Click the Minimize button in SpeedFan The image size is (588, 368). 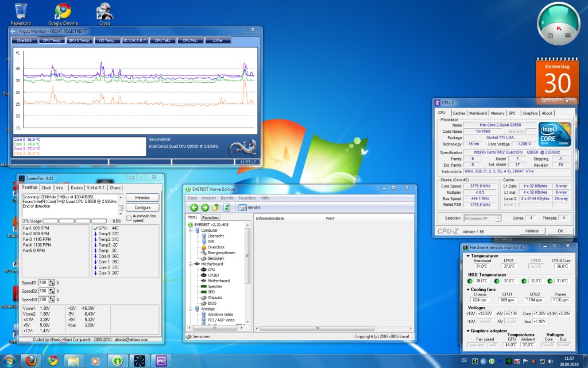pos(142,198)
